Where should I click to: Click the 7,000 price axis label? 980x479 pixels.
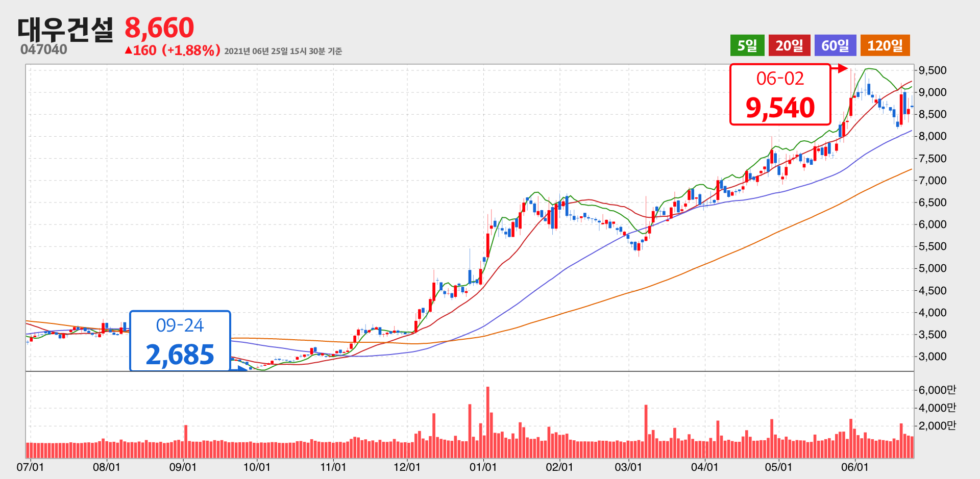(x=933, y=181)
